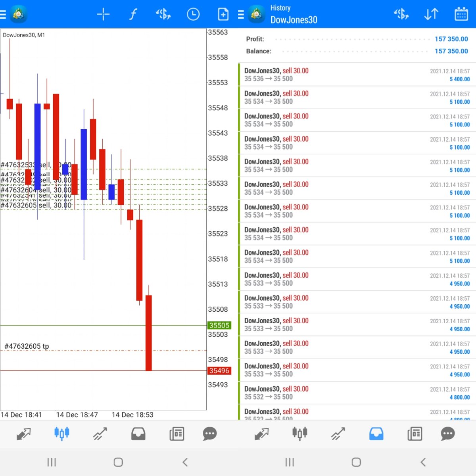Tap the DowJones30, M1 chart label

[x=24, y=35]
